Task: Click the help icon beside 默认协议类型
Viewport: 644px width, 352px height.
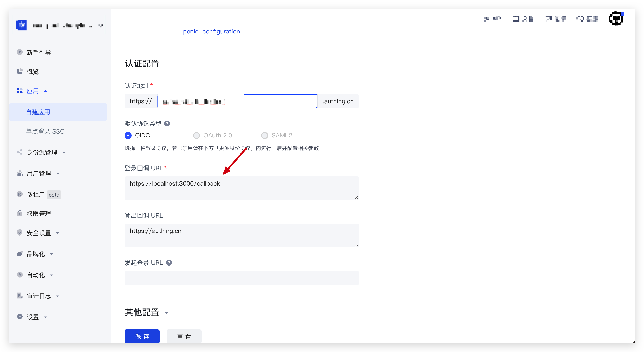Action: click(167, 123)
